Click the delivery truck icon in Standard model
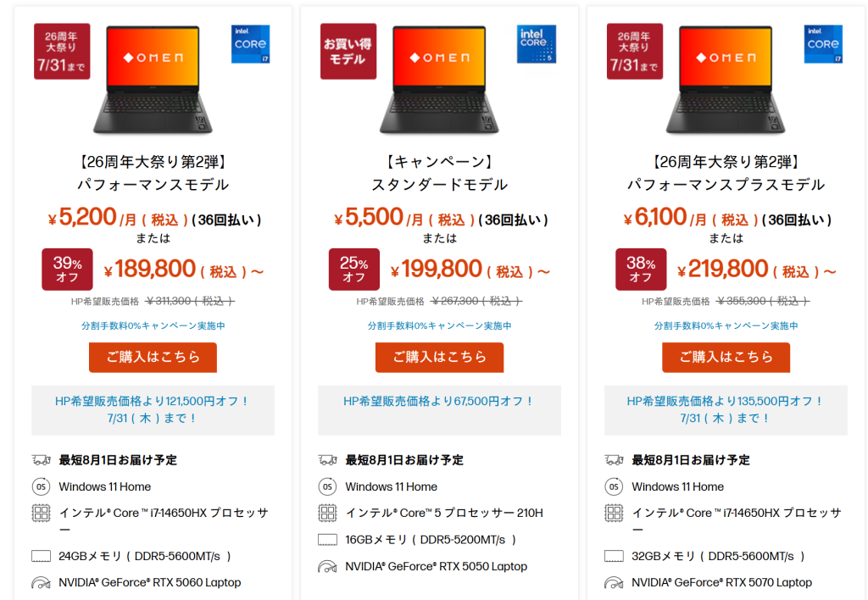 tap(327, 460)
